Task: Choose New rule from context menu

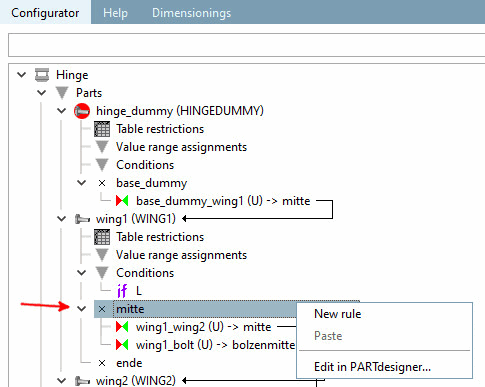Action: pyautogui.click(x=337, y=314)
